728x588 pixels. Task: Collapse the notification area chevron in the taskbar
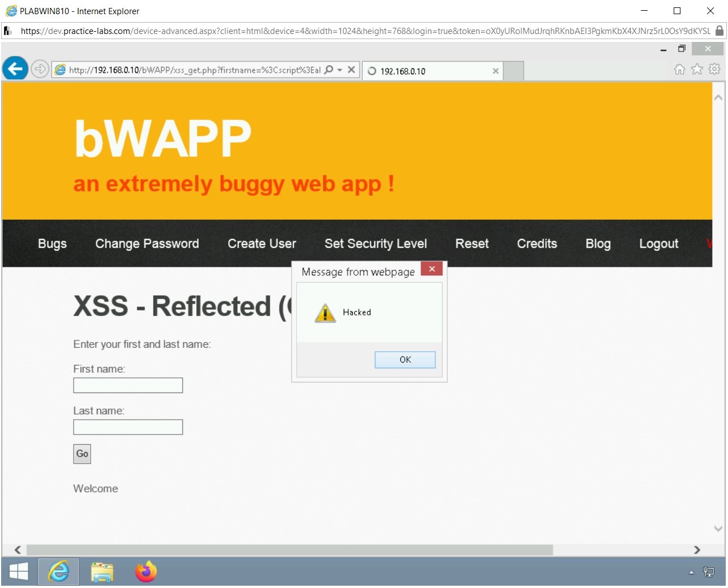pos(692,572)
